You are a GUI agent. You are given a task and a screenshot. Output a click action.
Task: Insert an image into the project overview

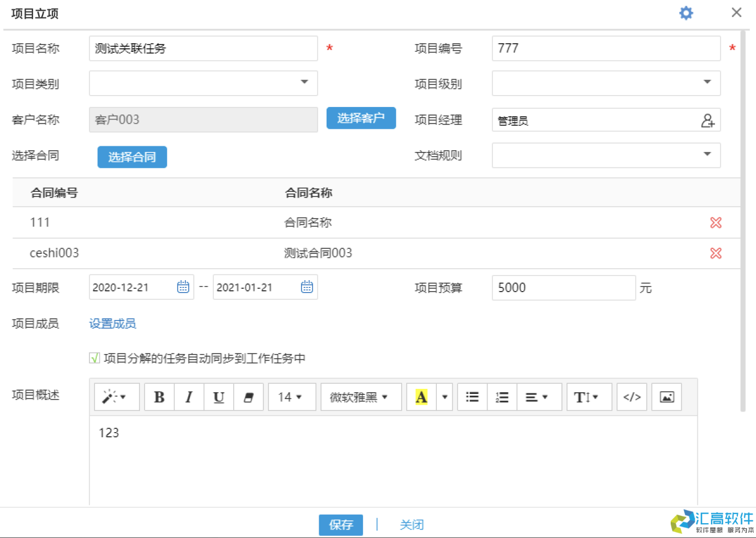(x=666, y=397)
